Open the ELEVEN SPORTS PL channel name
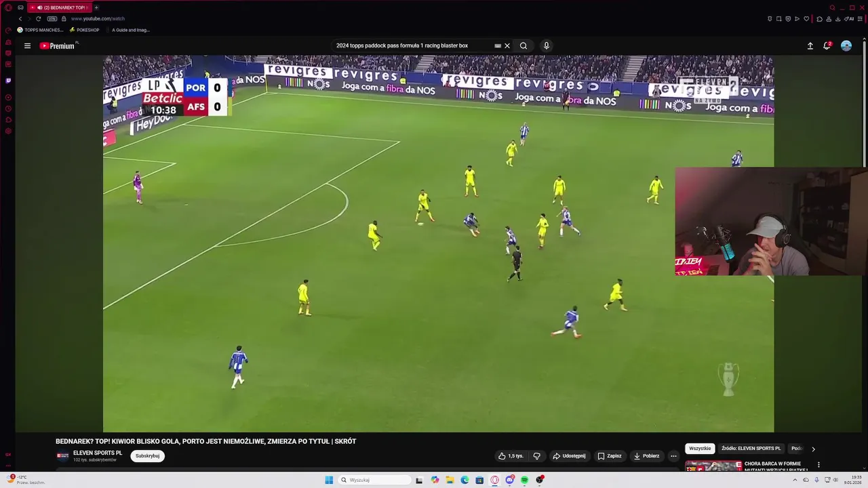 pos(98,453)
